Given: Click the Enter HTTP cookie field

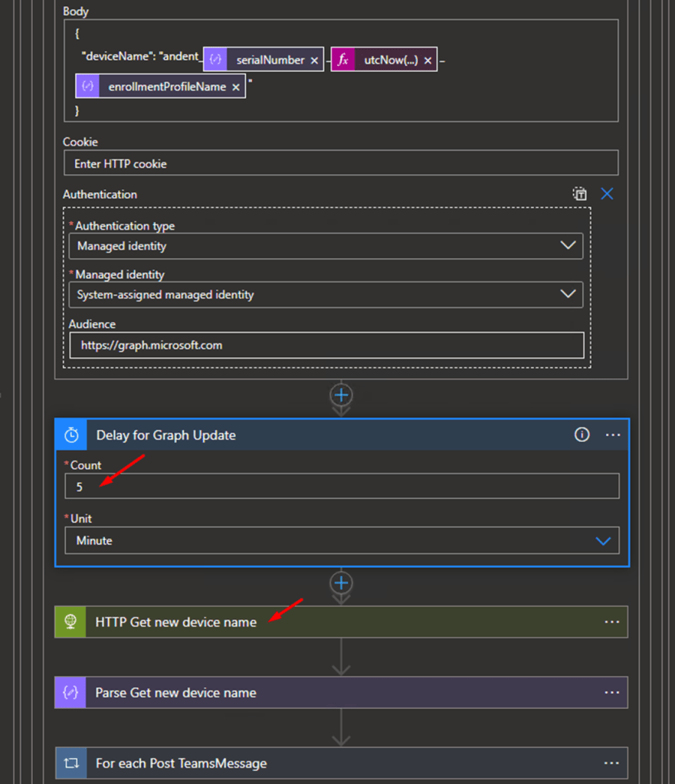Looking at the screenshot, I should (341, 164).
